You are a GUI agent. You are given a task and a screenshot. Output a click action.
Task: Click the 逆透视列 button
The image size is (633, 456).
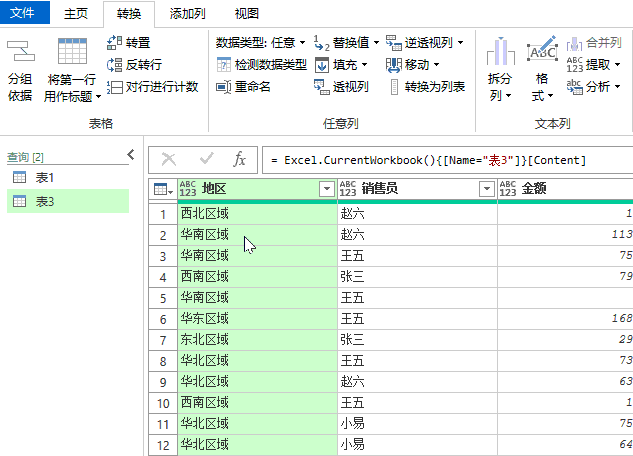419,42
